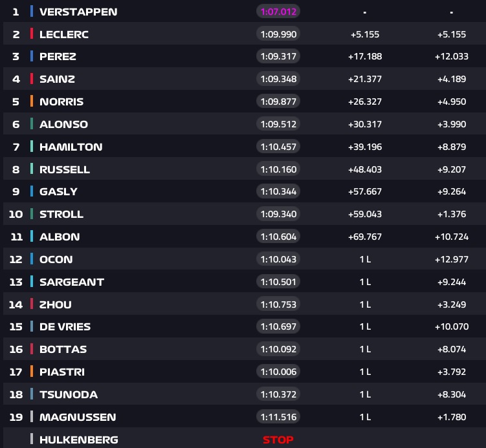The image size is (486, 448).
Task: Click Russell's +48.403 gap value
Action: pyautogui.click(x=365, y=169)
